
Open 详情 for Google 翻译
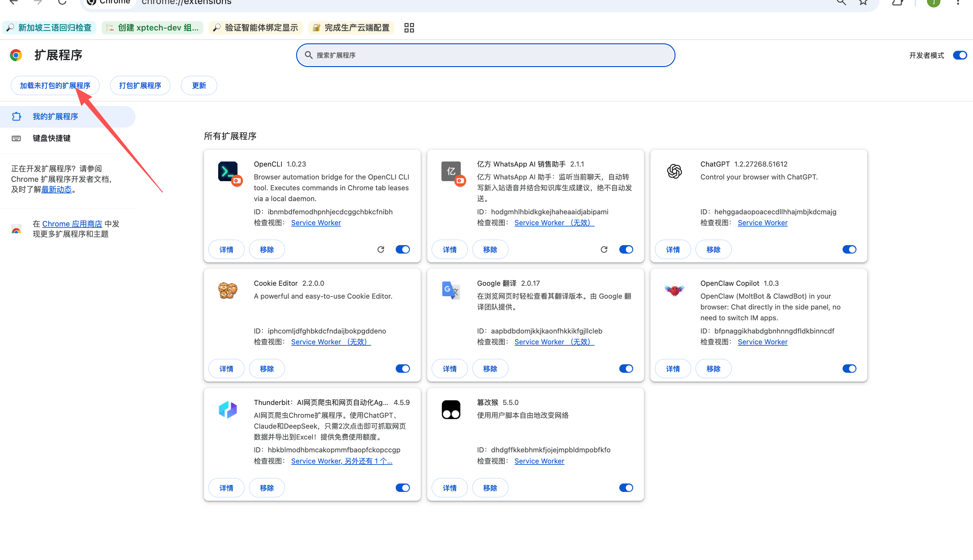449,369
